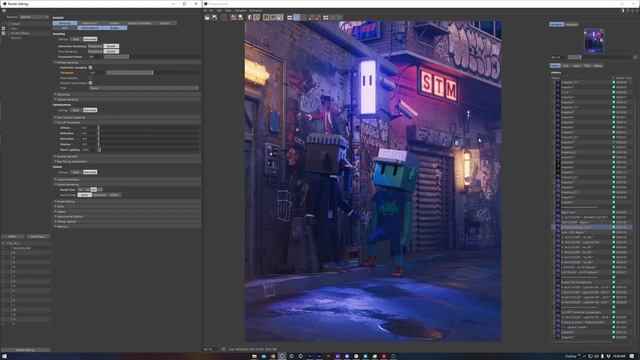Adjust the Direct Lighting cut-off slider

pyautogui.click(x=149, y=150)
